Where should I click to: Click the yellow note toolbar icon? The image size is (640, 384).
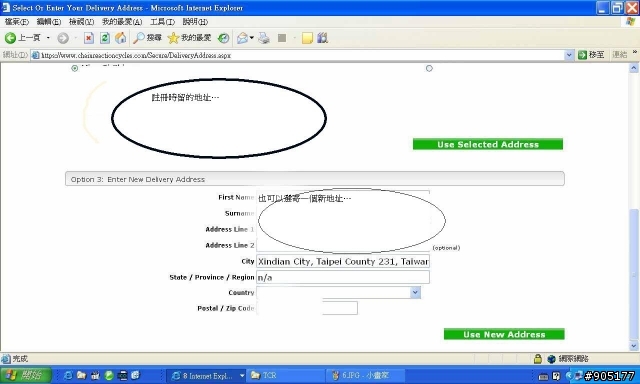tap(307, 38)
